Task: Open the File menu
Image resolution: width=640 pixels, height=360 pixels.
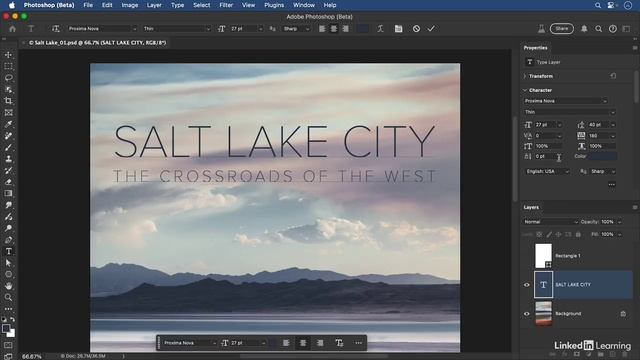Action: click(88, 5)
